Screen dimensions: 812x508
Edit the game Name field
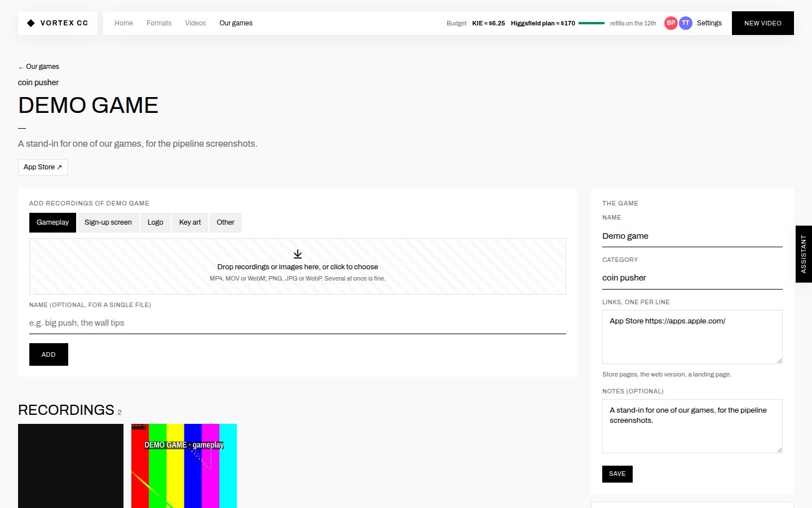point(692,236)
